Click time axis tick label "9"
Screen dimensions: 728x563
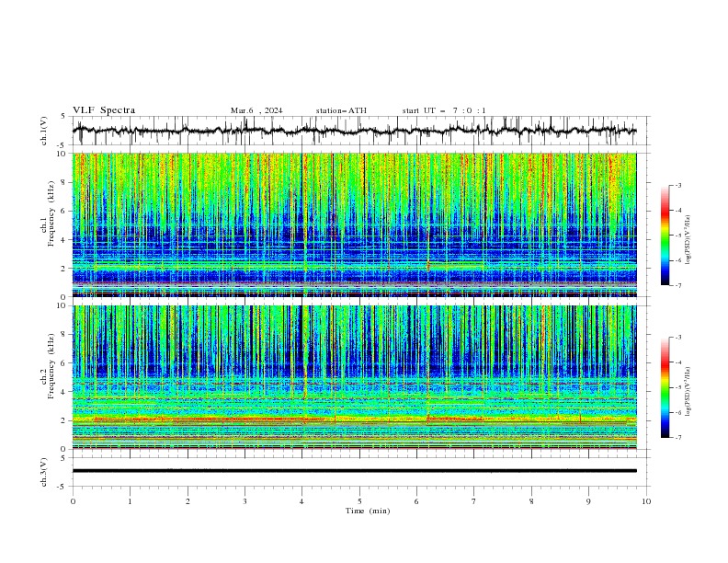pyautogui.click(x=588, y=501)
